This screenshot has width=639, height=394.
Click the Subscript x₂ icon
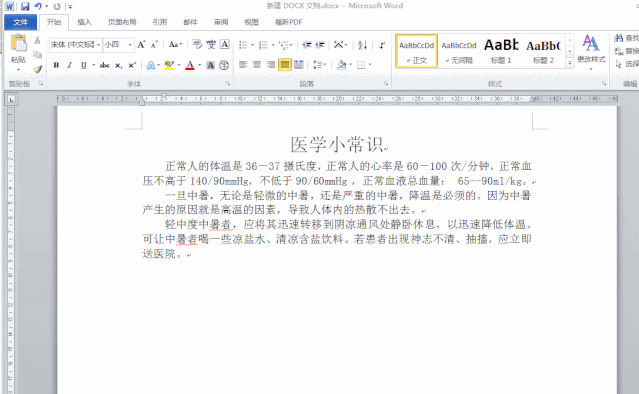point(118,65)
